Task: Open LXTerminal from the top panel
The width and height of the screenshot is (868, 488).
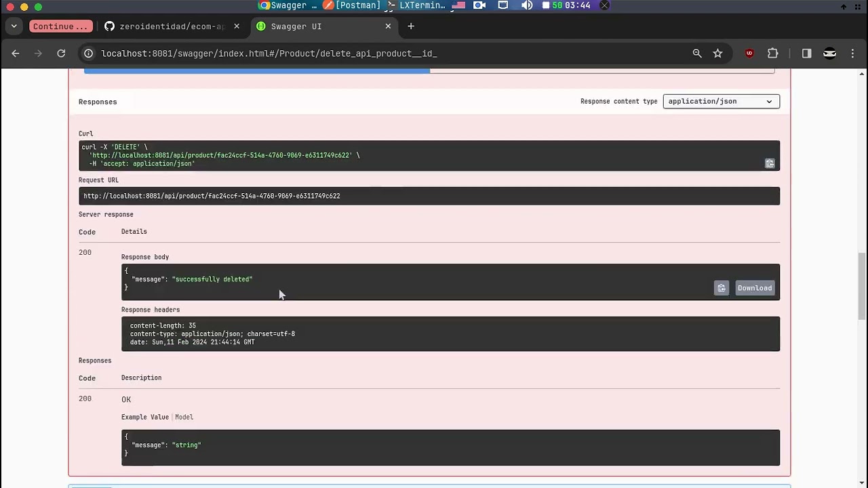Action: 417,5
